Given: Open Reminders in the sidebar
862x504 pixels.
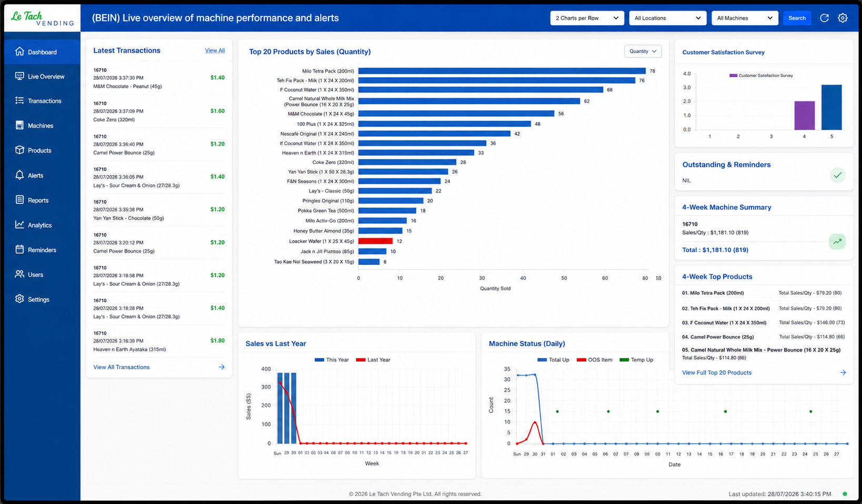Looking at the screenshot, I should pyautogui.click(x=42, y=250).
